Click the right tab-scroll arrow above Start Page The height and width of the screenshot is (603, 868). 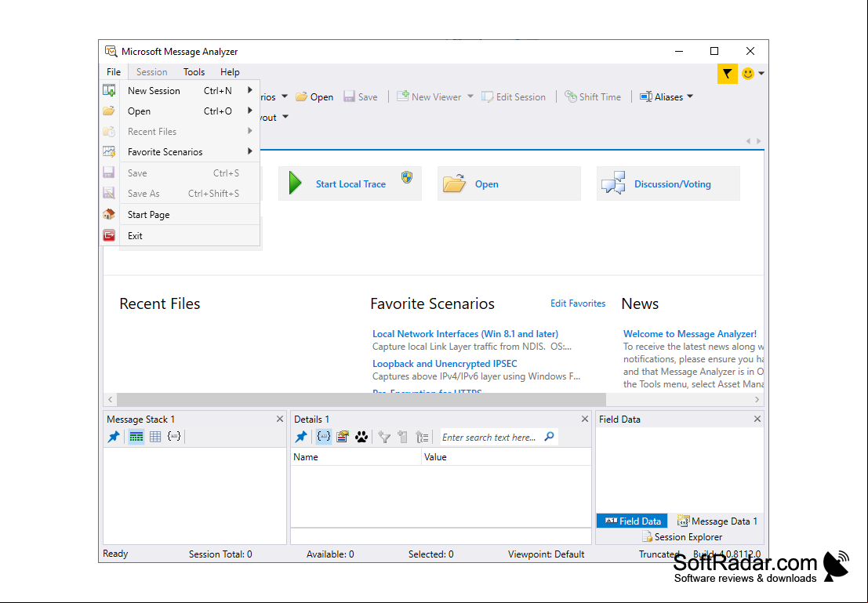pos(758,141)
